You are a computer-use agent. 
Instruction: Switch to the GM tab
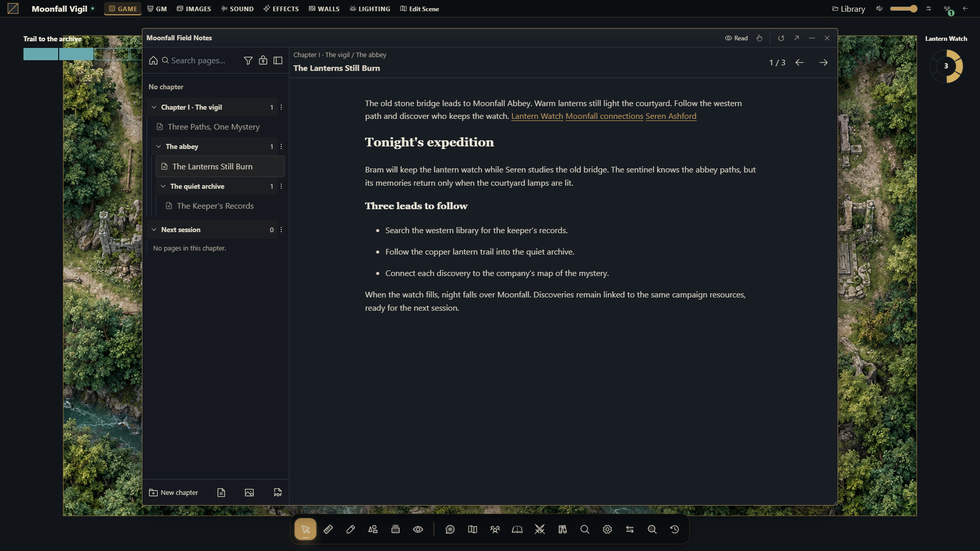point(157,9)
